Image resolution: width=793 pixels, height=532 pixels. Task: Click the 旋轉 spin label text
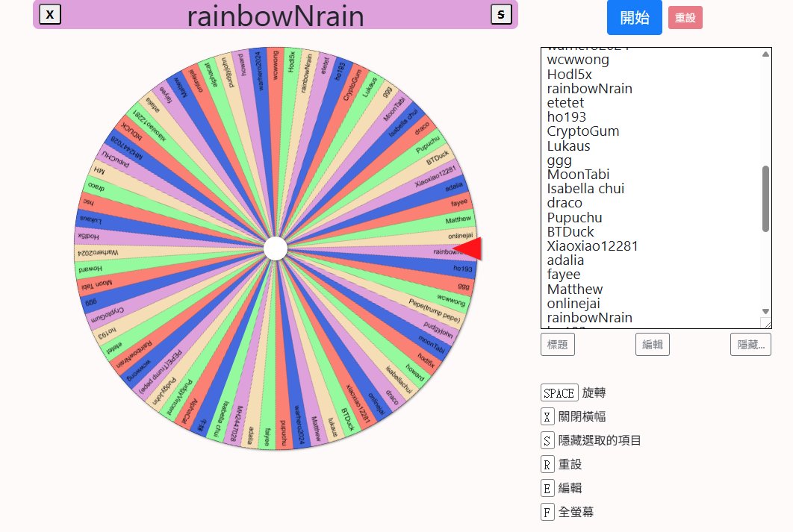pyautogui.click(x=594, y=393)
